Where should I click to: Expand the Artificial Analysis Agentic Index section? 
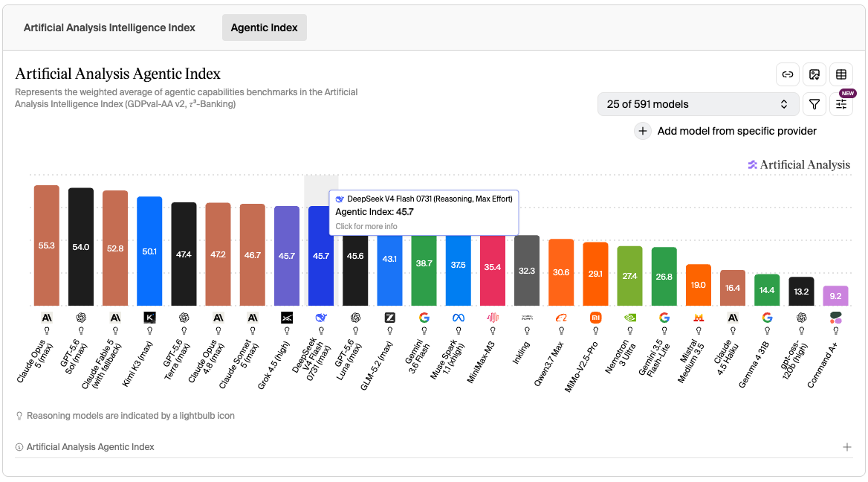tap(847, 447)
